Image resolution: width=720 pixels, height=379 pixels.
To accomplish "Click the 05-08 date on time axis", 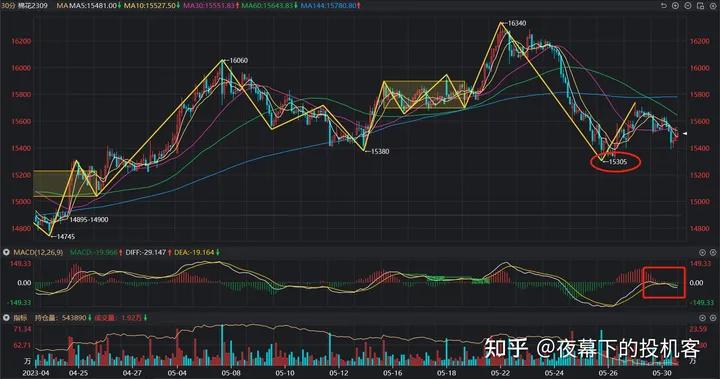I will click(x=231, y=373).
